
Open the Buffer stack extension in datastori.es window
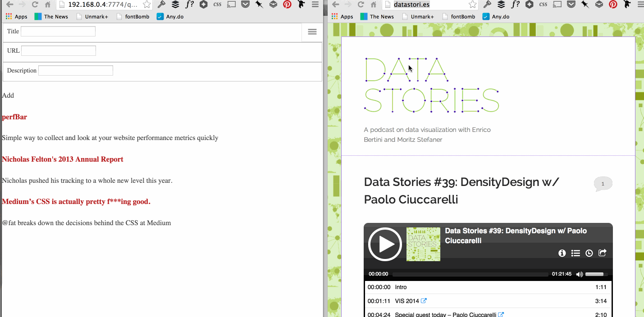click(501, 5)
